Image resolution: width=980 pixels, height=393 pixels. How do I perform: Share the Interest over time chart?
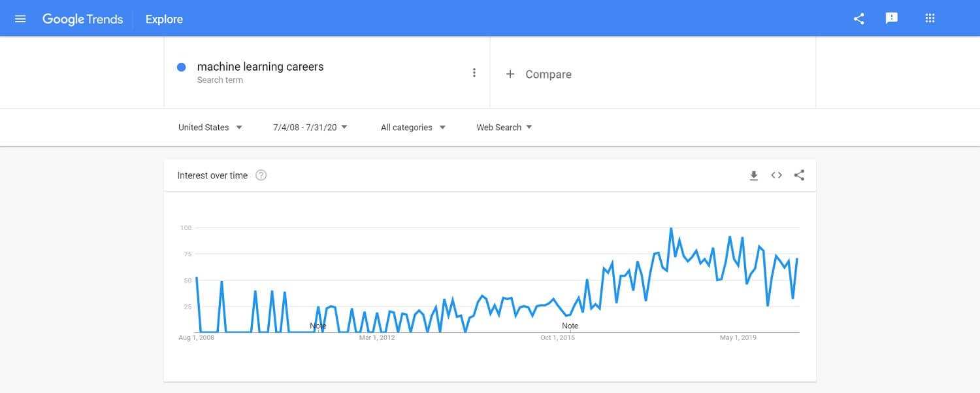pos(799,175)
